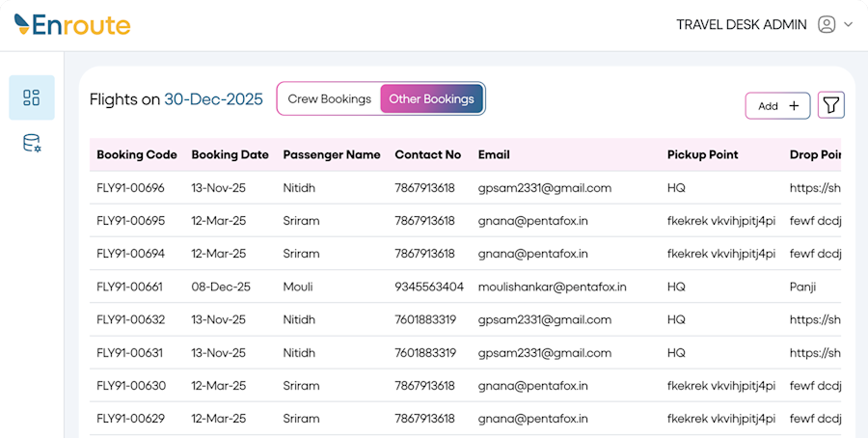The height and width of the screenshot is (438, 868).
Task: Select booking code FLY91-00631
Action: (129, 353)
